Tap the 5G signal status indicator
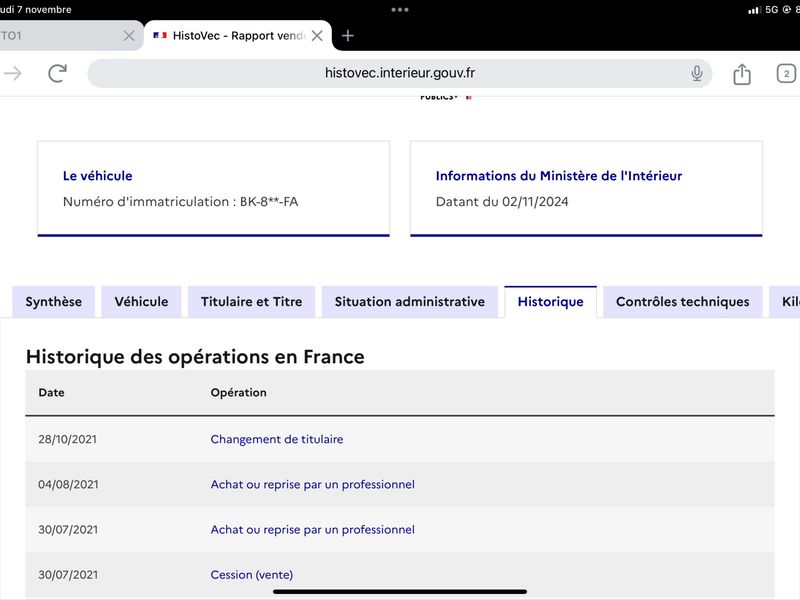This screenshot has width=800, height=600. coord(771,9)
